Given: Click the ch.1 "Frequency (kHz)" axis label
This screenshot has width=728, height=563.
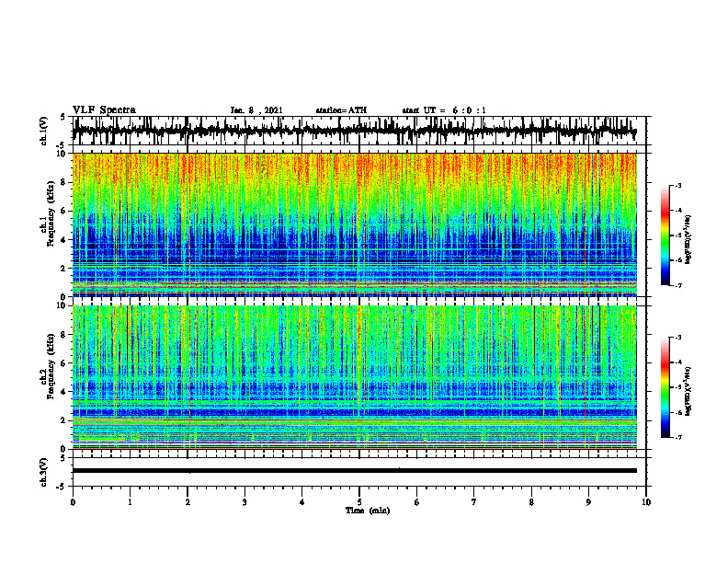Looking at the screenshot, I should tap(51, 213).
